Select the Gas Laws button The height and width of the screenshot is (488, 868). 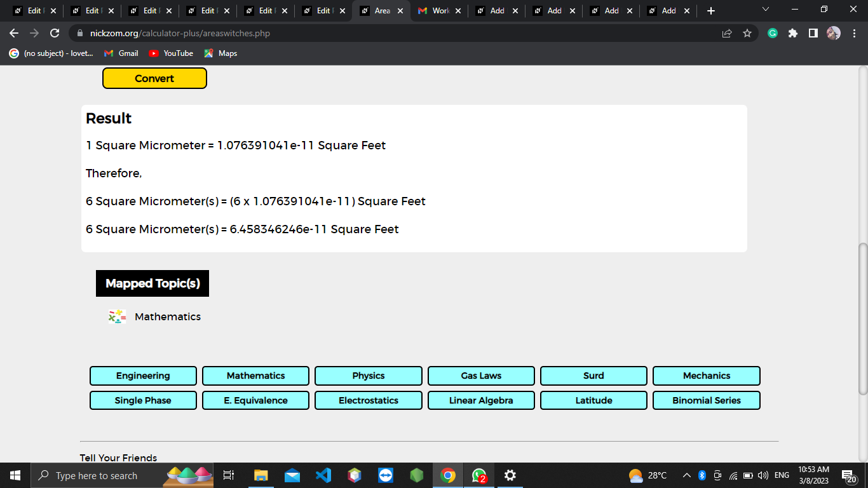click(x=481, y=376)
